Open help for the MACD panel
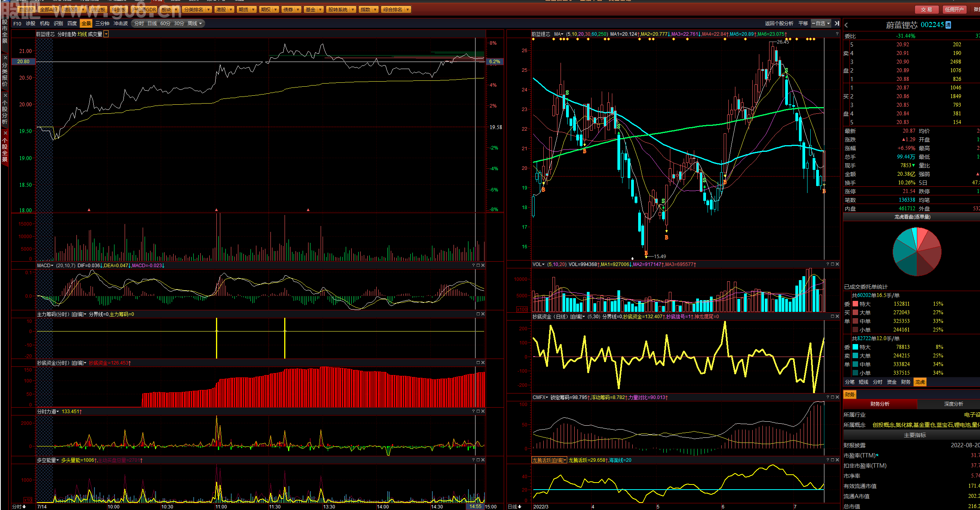Image resolution: width=980 pixels, height=510 pixels. pos(474,266)
